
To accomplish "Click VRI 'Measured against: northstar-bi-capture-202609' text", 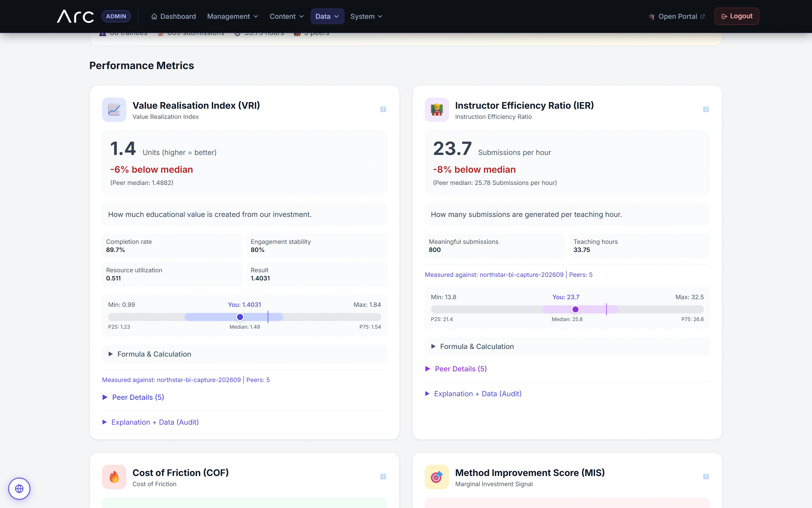I will 172,380.
